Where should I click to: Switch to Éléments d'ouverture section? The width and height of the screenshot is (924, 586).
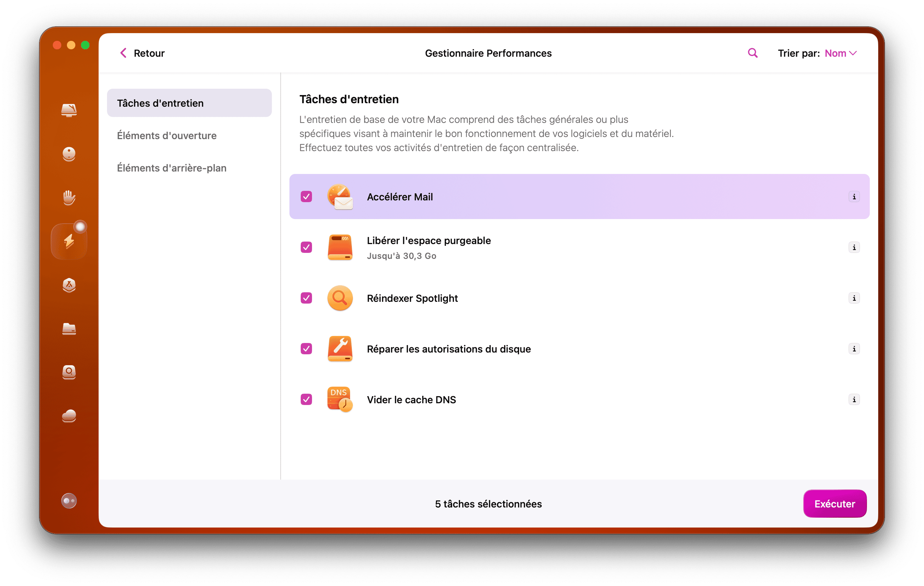coord(167,136)
